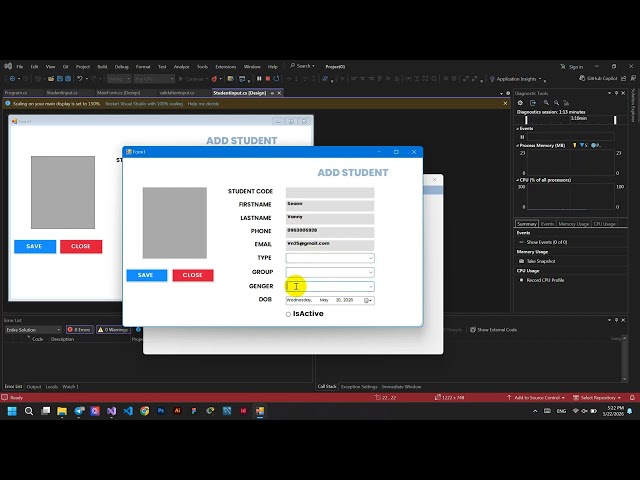Click Reset View icon in Diagnostic Tools

pos(566,103)
